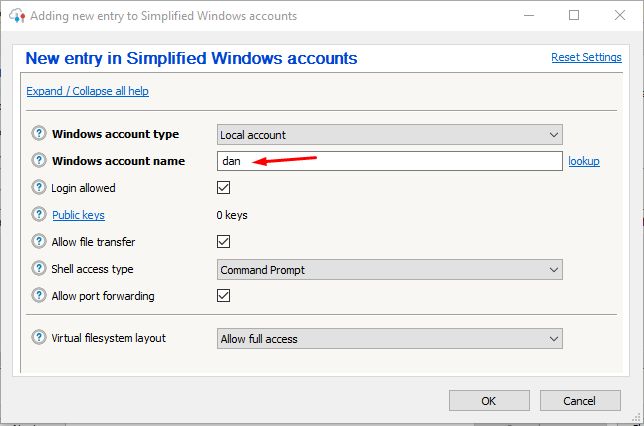This screenshot has width=644, height=426.
Task: Click help icon beside Public keys
Action: point(39,214)
